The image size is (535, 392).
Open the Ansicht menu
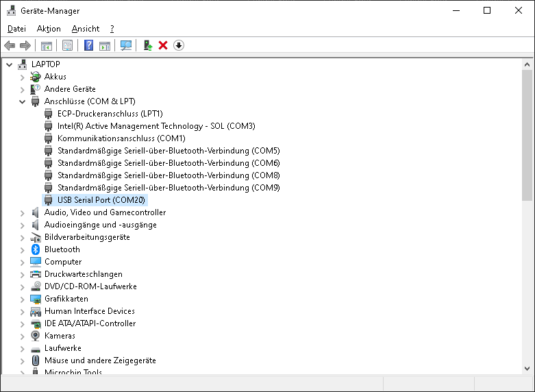point(86,29)
